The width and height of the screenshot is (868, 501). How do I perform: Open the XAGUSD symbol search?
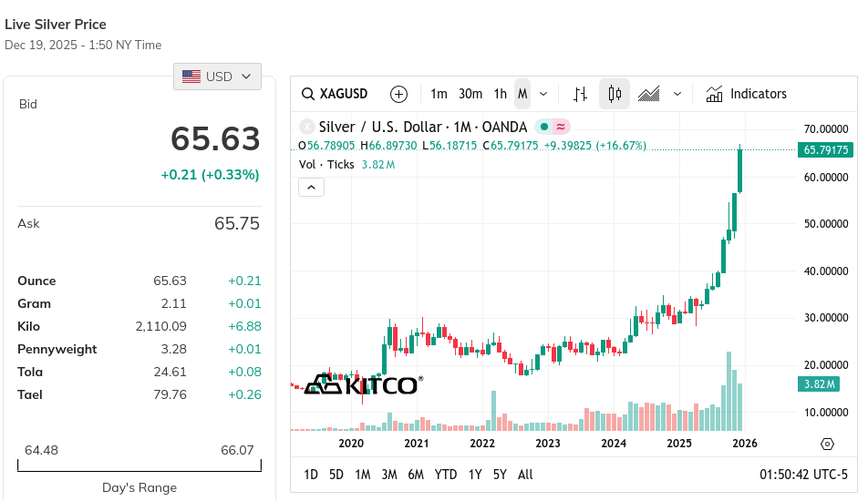click(335, 94)
